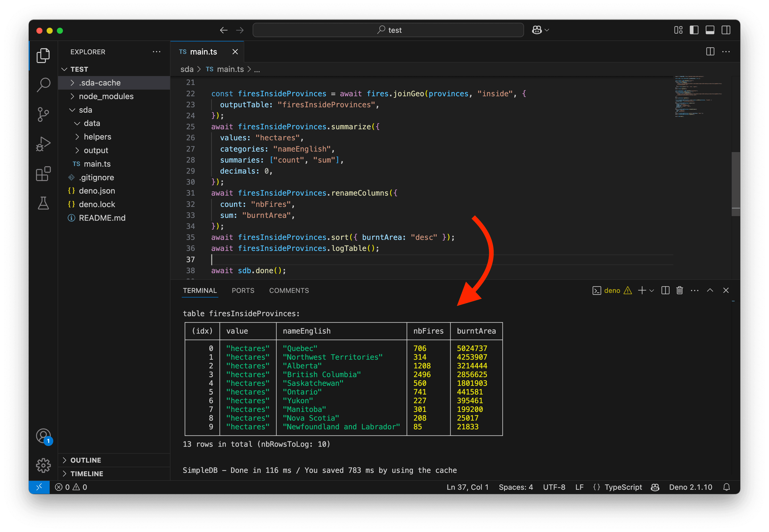Screen dimensions: 769x532
Task: Switch to the PORTS panel tab
Action: pyautogui.click(x=243, y=290)
